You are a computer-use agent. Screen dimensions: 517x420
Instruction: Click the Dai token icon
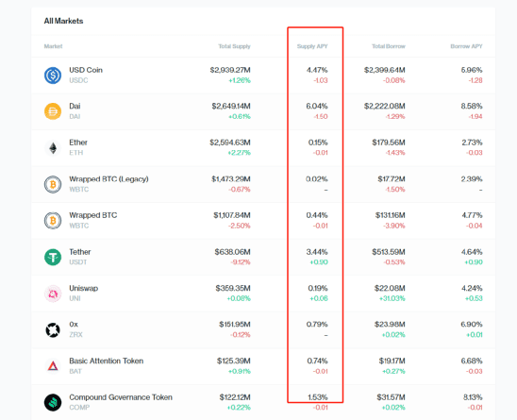click(53, 111)
